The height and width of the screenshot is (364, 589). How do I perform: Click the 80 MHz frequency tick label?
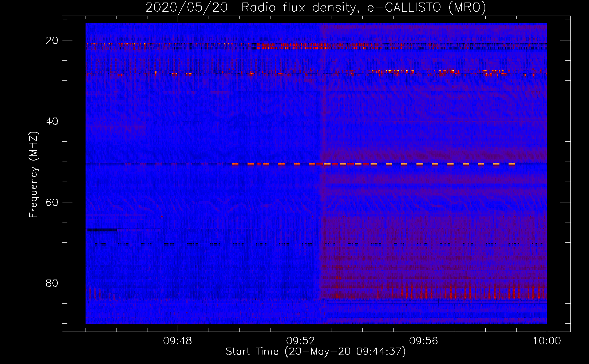52,283
